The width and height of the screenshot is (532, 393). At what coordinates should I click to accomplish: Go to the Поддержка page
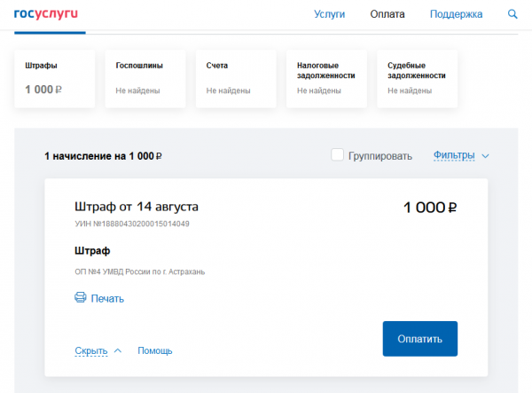(x=456, y=14)
